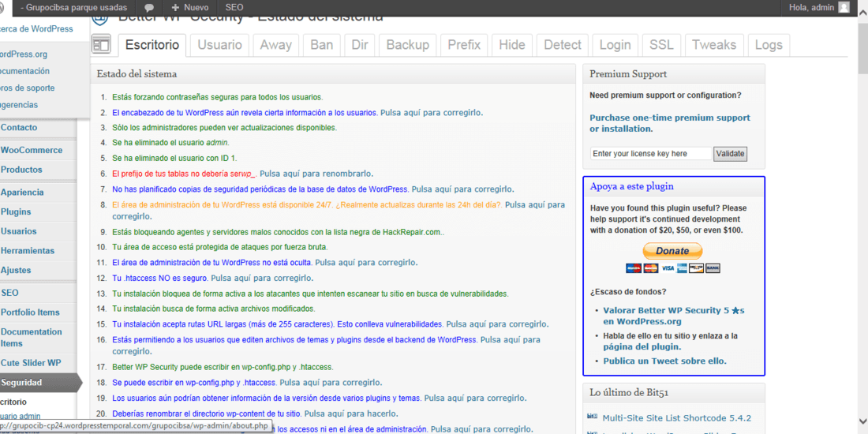Click fix link for item 11 hidden admin
Image resolution: width=868 pixels, height=434 pixels.
click(366, 262)
